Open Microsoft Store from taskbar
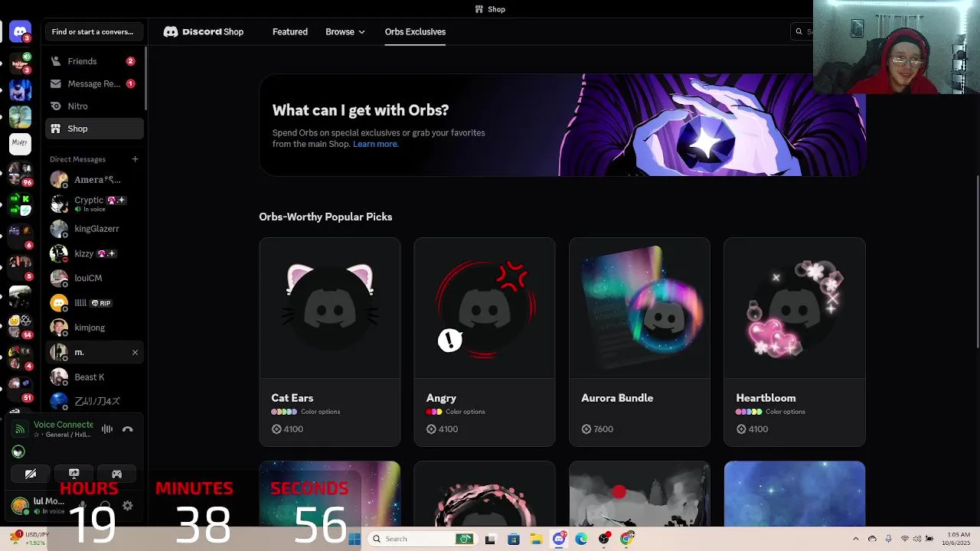 (514, 539)
